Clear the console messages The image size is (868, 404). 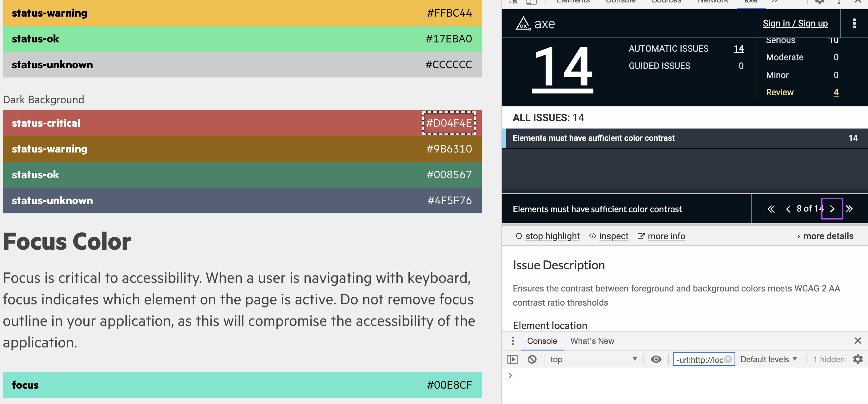click(532, 359)
